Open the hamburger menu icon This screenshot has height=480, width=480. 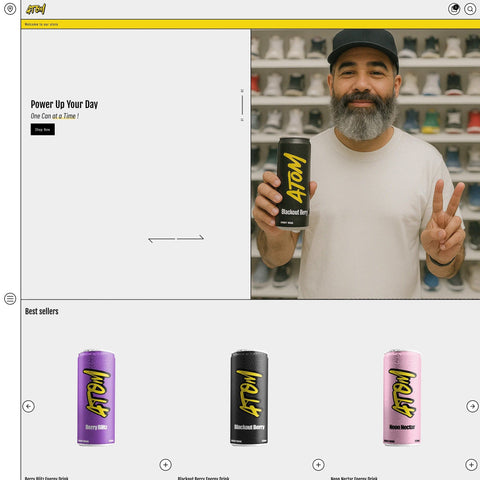10,299
